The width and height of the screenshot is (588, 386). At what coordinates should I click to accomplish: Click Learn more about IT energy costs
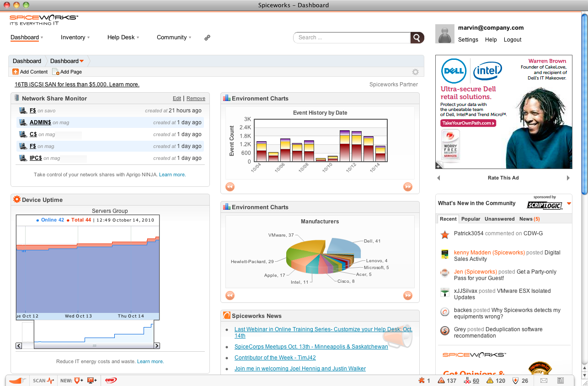[150, 361]
